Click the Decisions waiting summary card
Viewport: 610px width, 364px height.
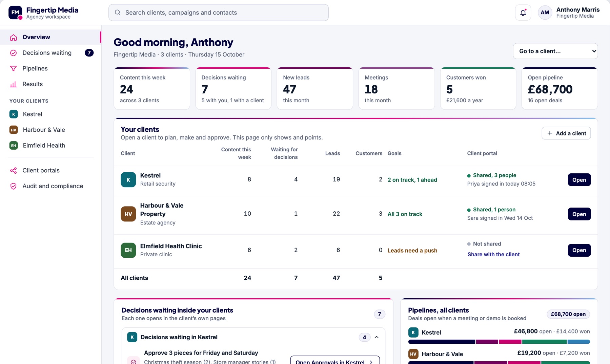pos(233,88)
